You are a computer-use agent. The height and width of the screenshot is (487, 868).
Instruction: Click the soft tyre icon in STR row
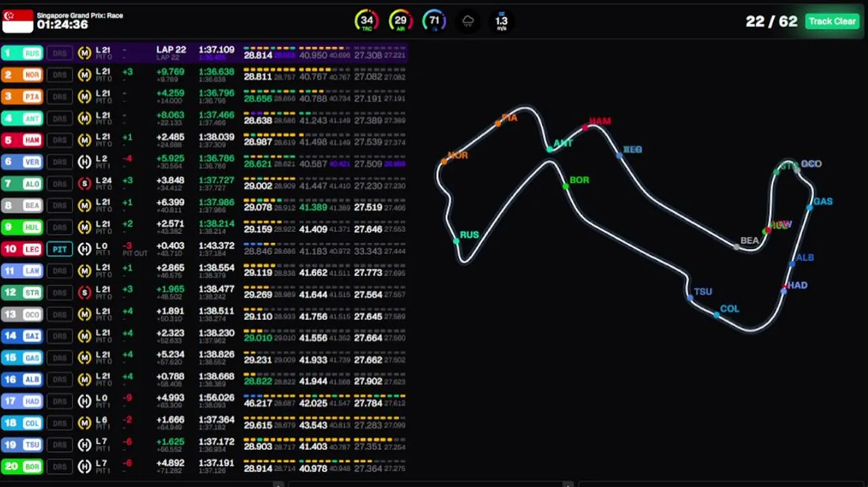point(85,292)
